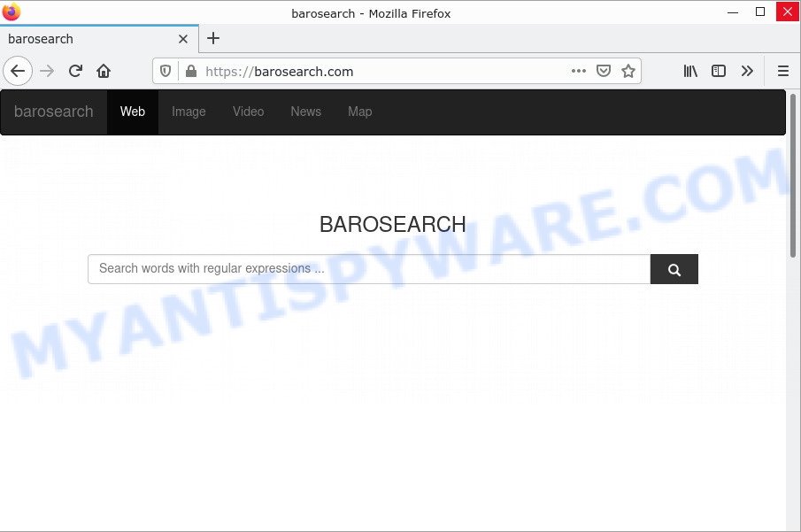Screen dimensions: 801x532
Task: Reload the current page
Action: (75, 71)
